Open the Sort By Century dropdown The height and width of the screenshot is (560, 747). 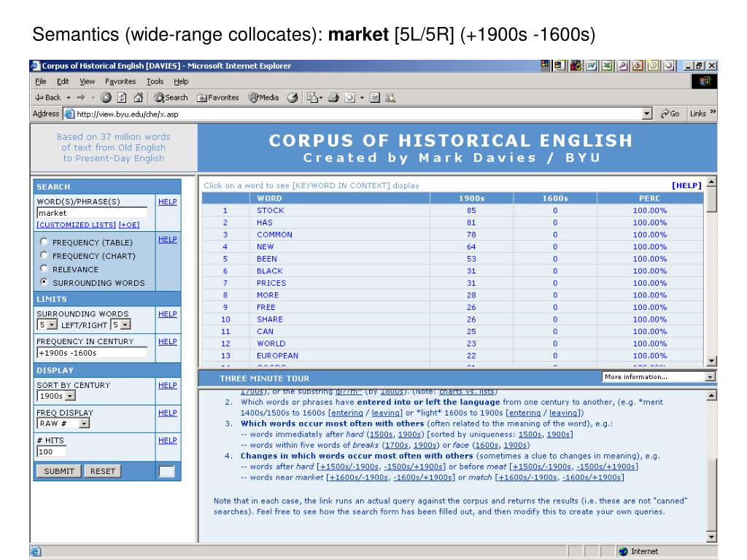pyautogui.click(x=70, y=396)
